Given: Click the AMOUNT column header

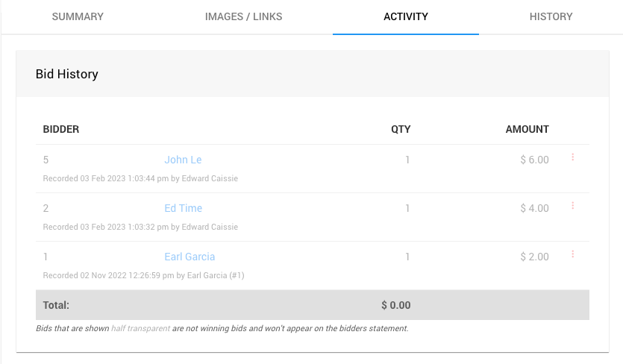Looking at the screenshot, I should [x=527, y=129].
